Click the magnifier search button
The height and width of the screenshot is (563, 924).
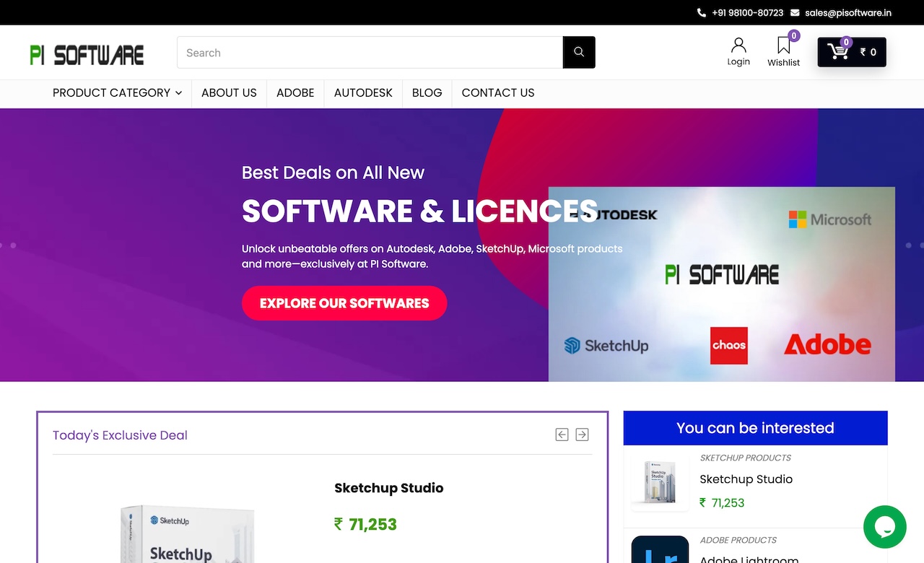(579, 52)
